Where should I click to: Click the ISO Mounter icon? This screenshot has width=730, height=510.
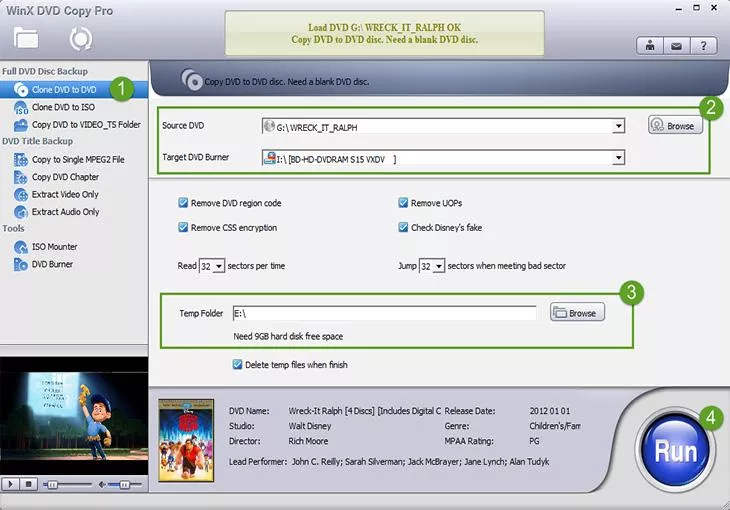pyautogui.click(x=20, y=247)
